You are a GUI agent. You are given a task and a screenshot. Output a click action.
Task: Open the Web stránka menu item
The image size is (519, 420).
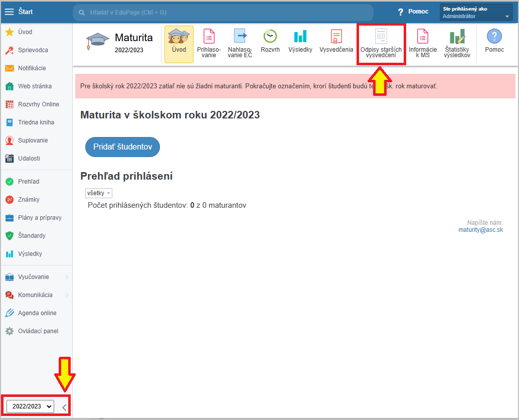pos(37,86)
